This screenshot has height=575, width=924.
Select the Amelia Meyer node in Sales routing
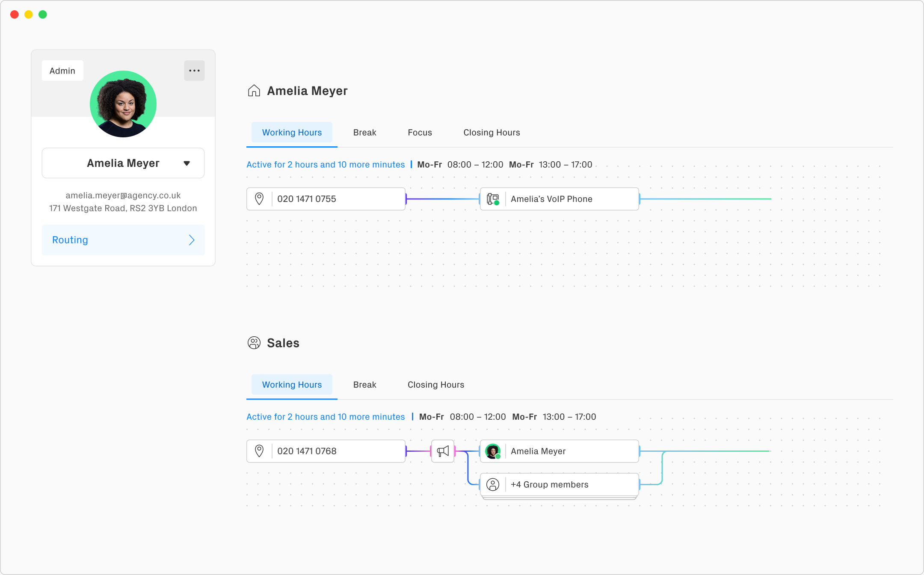560,451
